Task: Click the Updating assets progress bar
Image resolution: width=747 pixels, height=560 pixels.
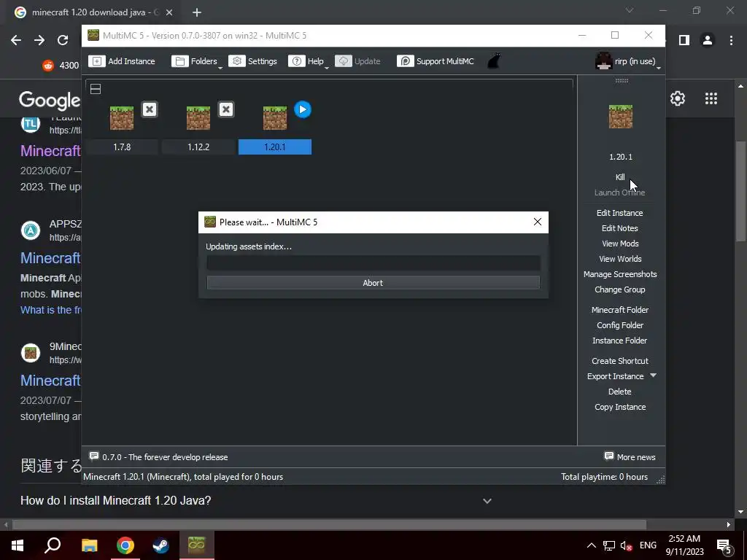Action: coord(373,262)
